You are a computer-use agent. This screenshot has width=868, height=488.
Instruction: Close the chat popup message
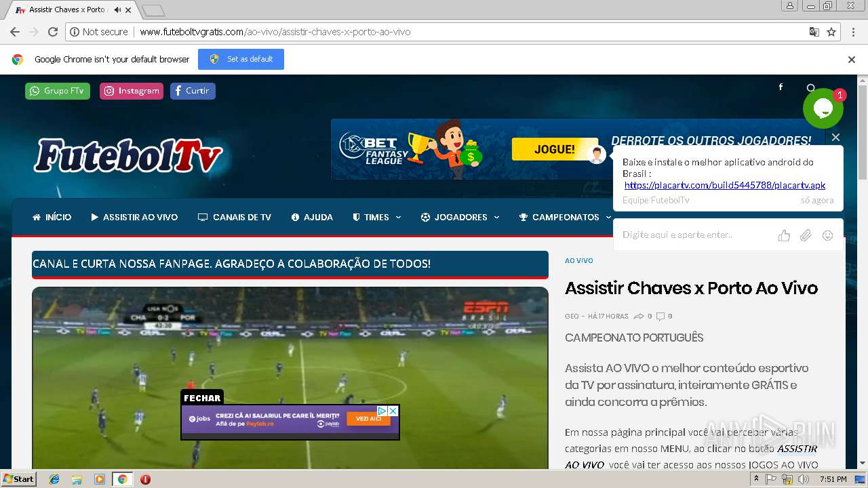click(x=835, y=137)
